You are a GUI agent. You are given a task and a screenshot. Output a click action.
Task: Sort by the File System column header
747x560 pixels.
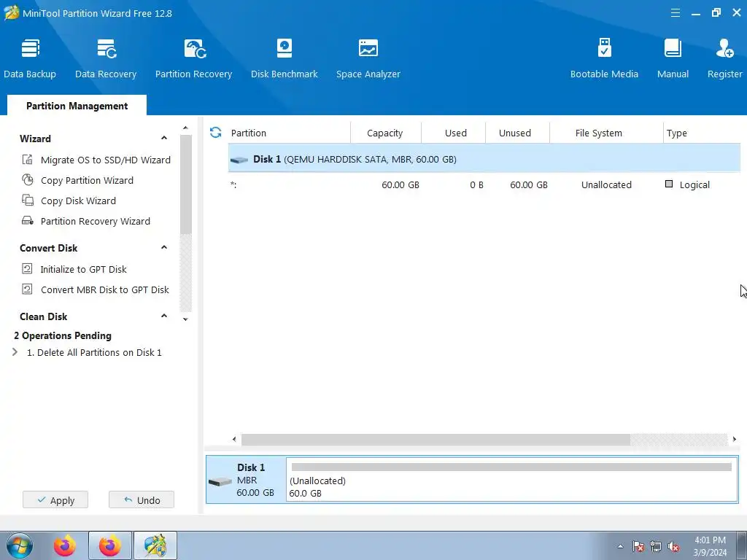[606, 133]
